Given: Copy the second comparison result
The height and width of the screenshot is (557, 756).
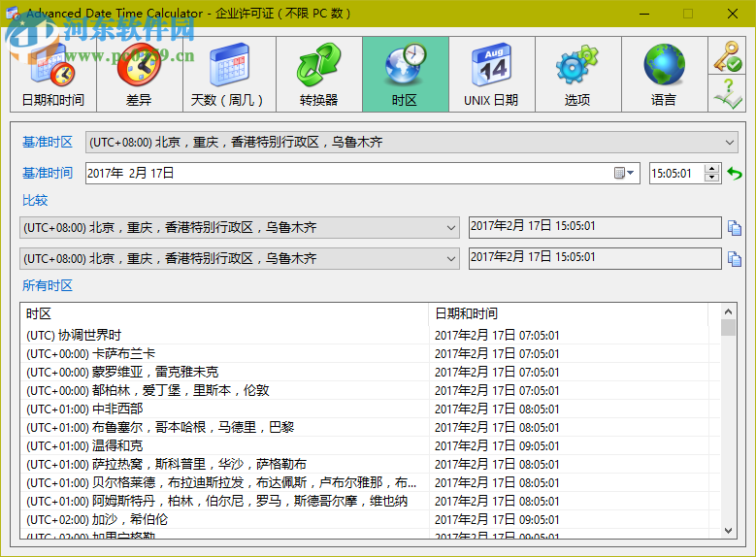Looking at the screenshot, I should (x=735, y=259).
